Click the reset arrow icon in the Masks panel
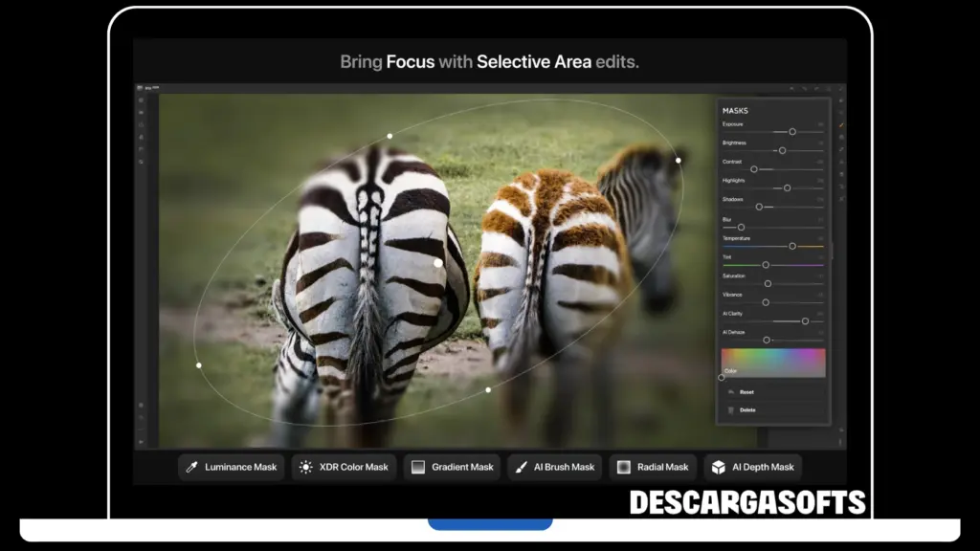Image resolution: width=980 pixels, height=551 pixels. (x=731, y=390)
